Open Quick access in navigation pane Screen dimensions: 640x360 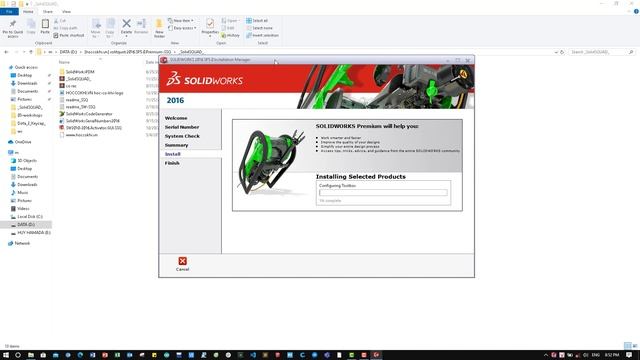pos(23,67)
